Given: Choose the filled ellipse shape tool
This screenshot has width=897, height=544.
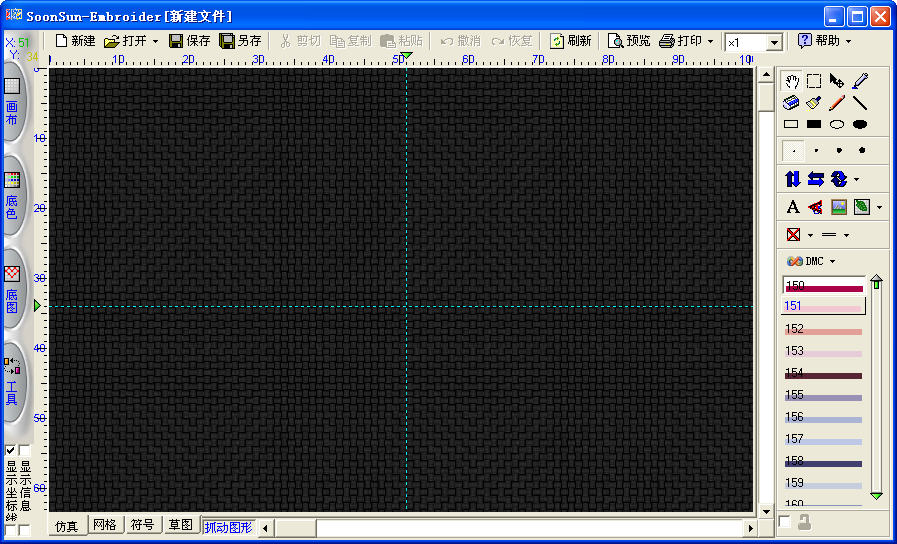Looking at the screenshot, I should click(x=860, y=124).
